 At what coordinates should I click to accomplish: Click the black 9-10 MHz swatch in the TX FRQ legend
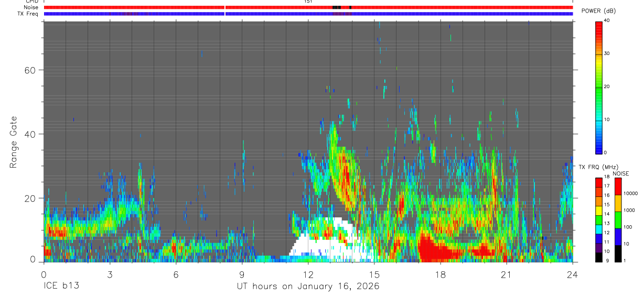point(598,257)
